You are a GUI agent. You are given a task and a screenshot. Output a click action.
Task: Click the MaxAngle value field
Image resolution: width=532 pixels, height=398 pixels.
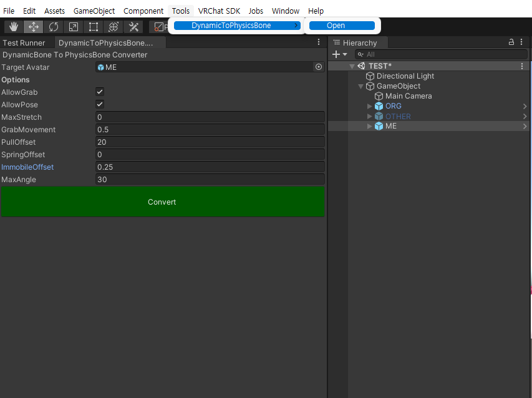click(x=210, y=180)
